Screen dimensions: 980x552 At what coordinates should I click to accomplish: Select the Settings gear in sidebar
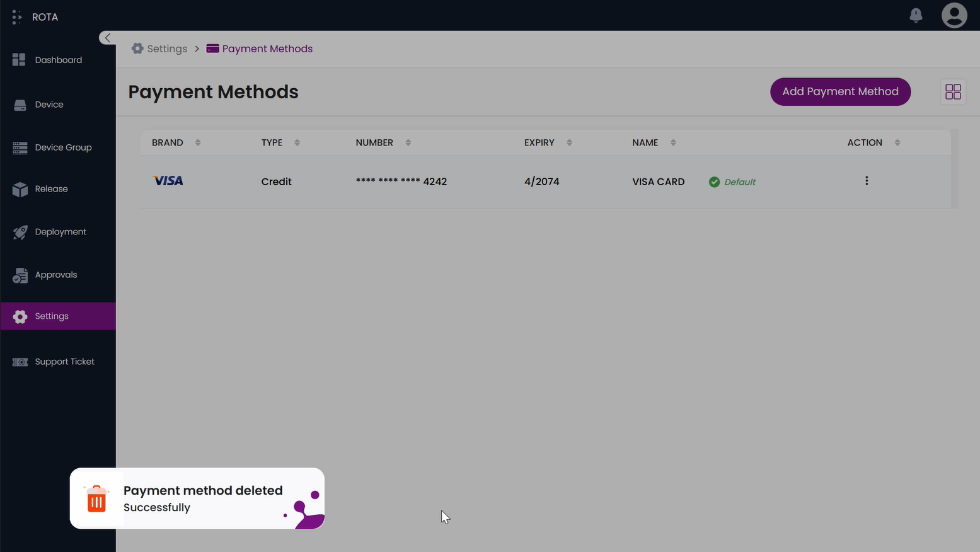pos(20,316)
